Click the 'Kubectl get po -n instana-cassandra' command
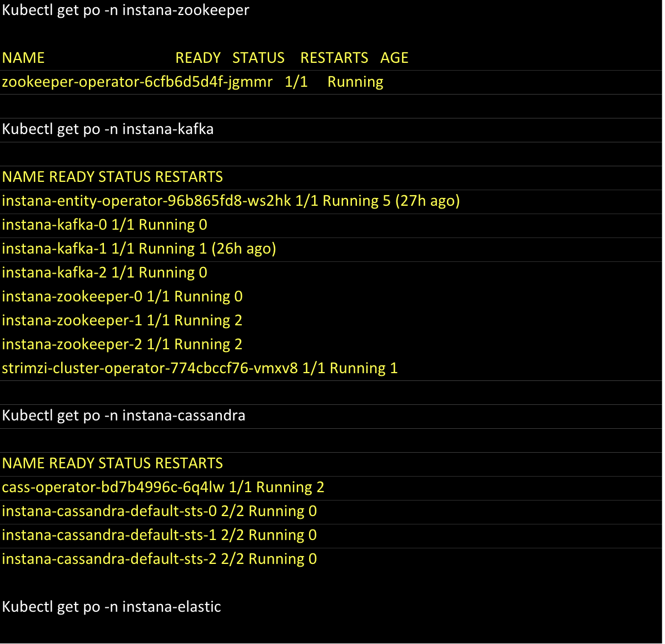The height and width of the screenshot is (644, 665). click(123, 415)
